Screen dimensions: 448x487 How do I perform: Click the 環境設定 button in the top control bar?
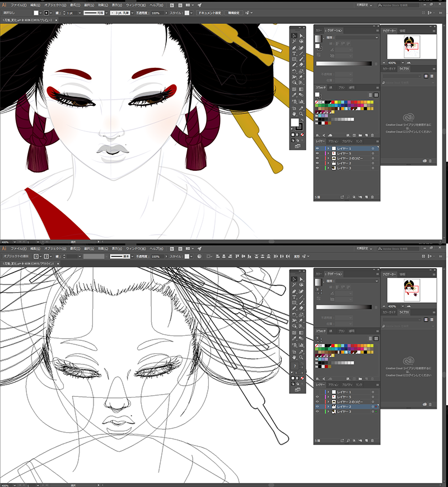[x=234, y=13]
